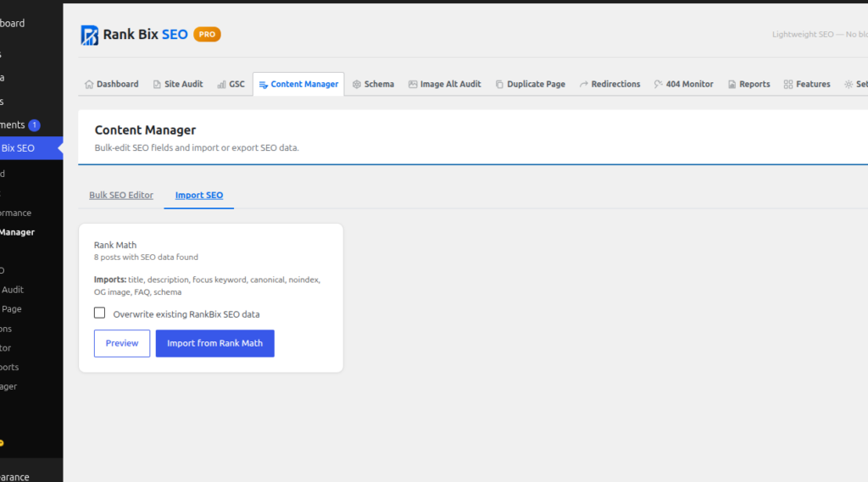Switch to the Redirections tab
This screenshot has width=868, height=482.
(609, 84)
